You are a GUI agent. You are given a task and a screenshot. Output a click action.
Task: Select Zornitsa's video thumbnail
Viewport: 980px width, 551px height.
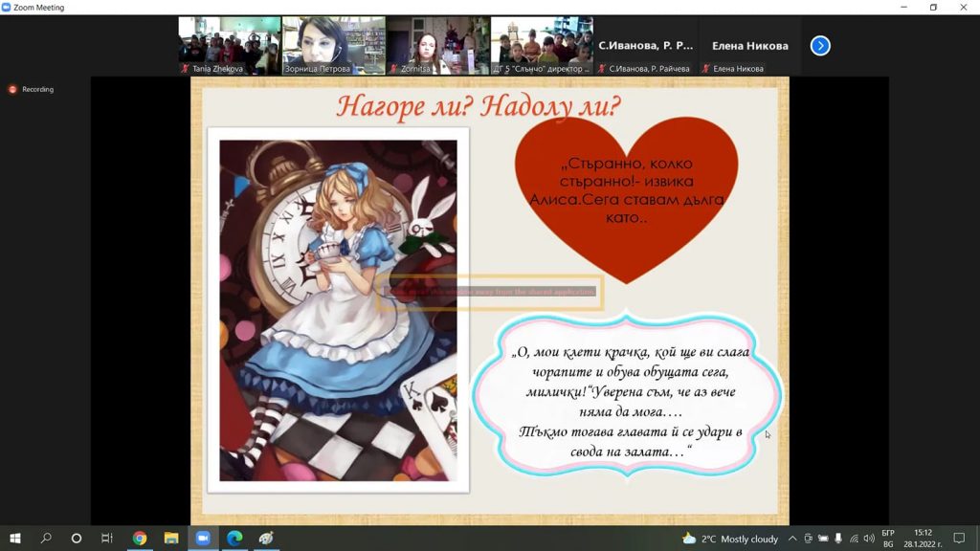[x=437, y=46]
